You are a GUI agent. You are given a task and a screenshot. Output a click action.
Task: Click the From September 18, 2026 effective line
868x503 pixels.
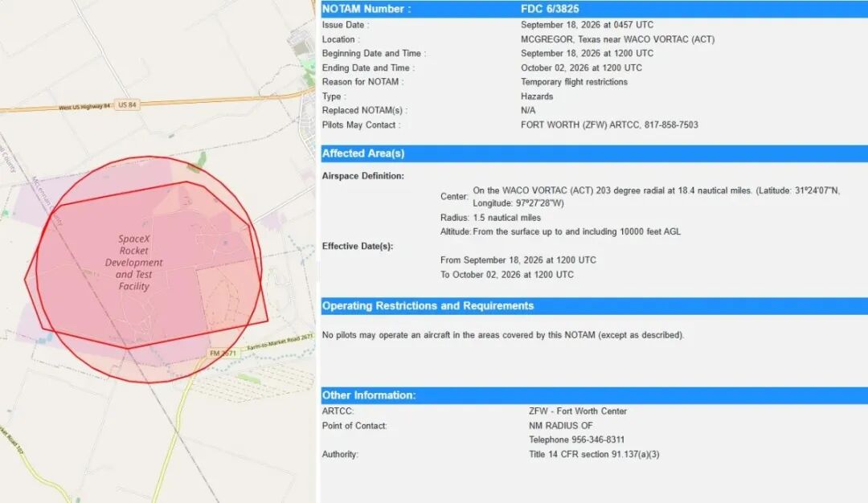coord(518,260)
